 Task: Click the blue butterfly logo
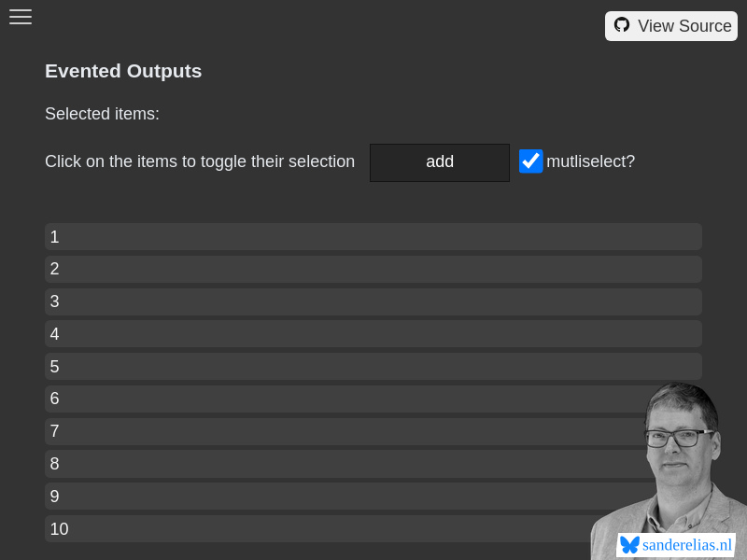630,545
